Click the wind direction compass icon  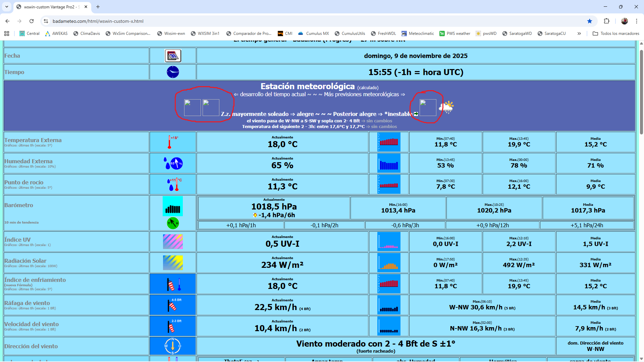click(x=173, y=346)
